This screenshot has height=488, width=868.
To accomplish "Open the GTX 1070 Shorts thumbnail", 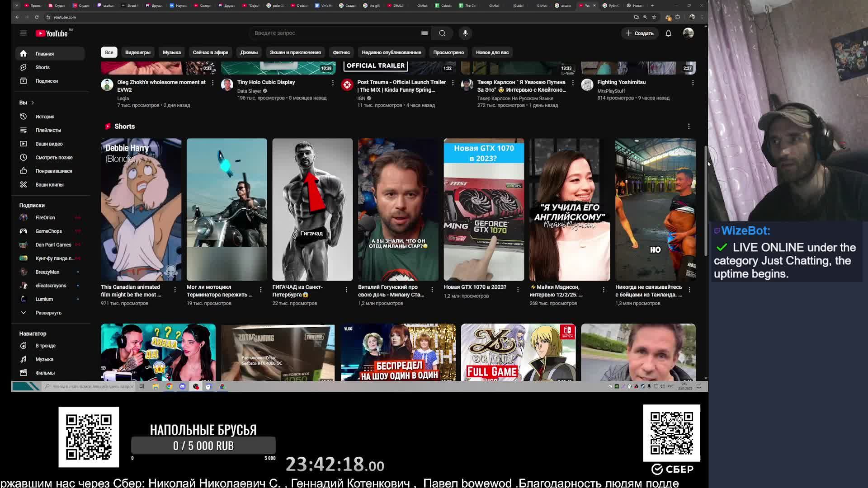I will 484,210.
